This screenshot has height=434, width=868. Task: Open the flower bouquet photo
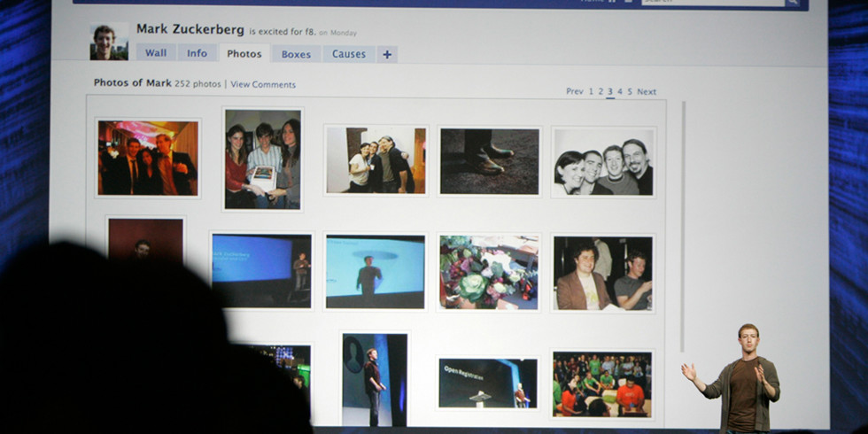coord(489,272)
